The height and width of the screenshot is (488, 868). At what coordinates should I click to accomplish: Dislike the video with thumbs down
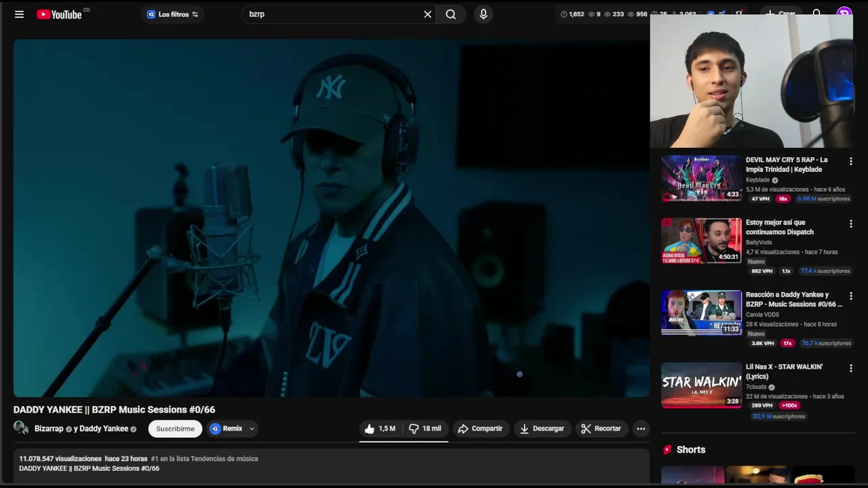pos(425,428)
